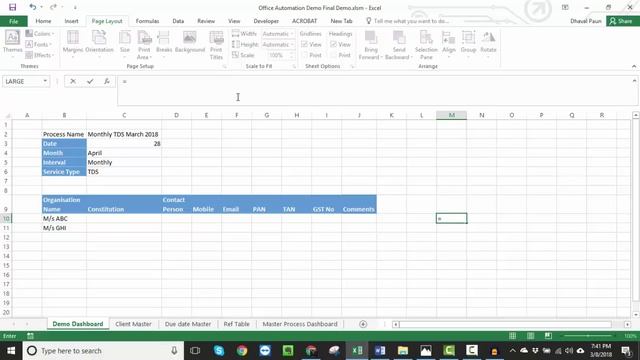Image resolution: width=640 pixels, height=360 pixels.
Task: Open the Orientation options
Action: (x=99, y=44)
